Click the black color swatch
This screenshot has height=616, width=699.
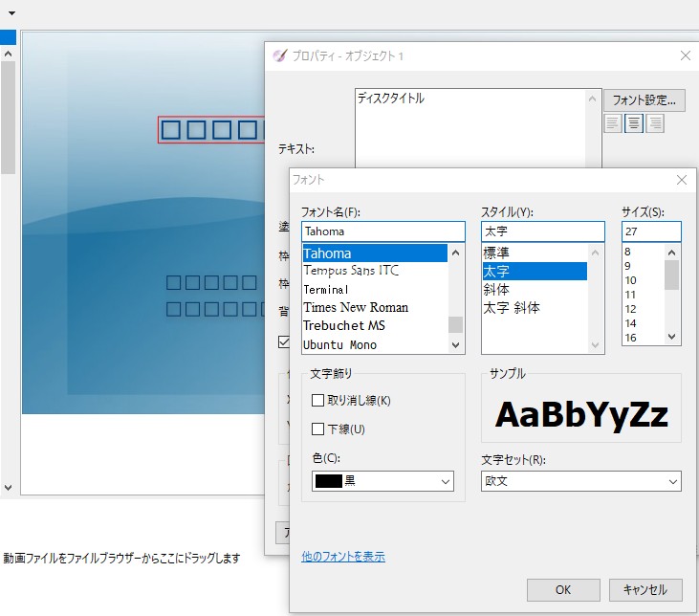pos(329,481)
